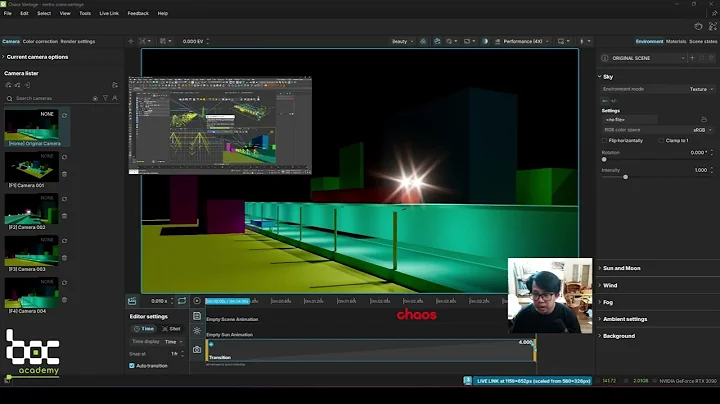Select the Original Camera thumbnail

pyautogui.click(x=32, y=125)
